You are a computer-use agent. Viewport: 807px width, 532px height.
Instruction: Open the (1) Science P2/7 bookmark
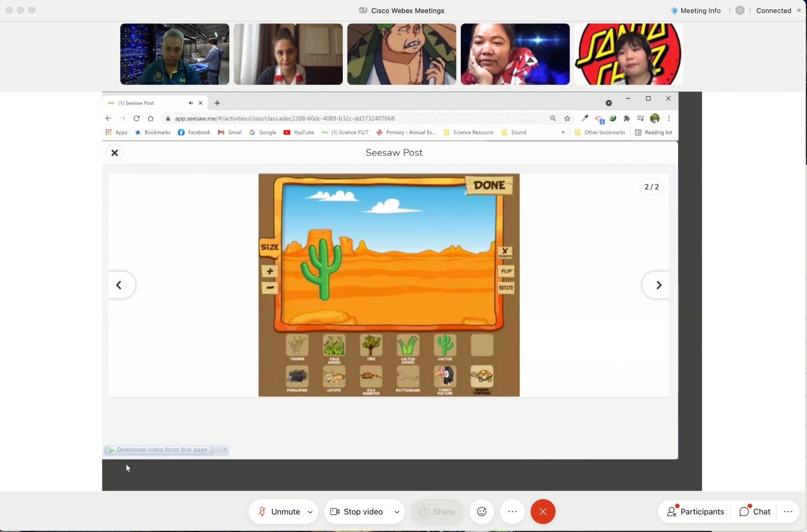345,132
